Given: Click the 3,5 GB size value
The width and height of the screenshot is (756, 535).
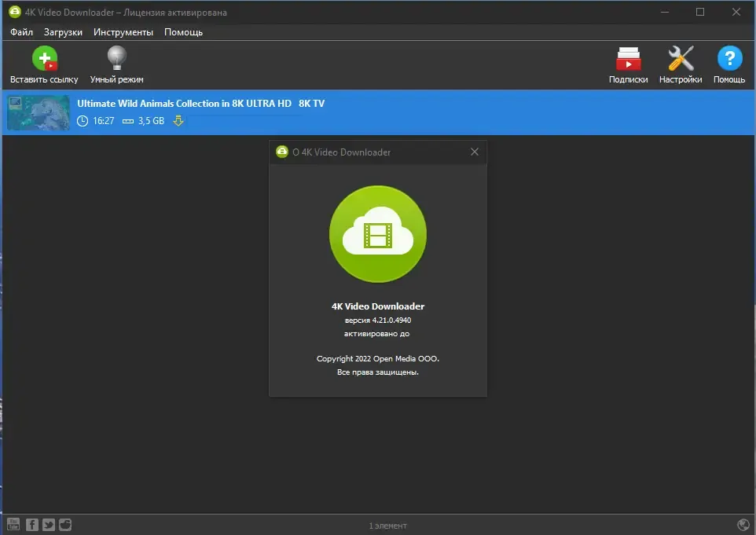Looking at the screenshot, I should [x=152, y=121].
